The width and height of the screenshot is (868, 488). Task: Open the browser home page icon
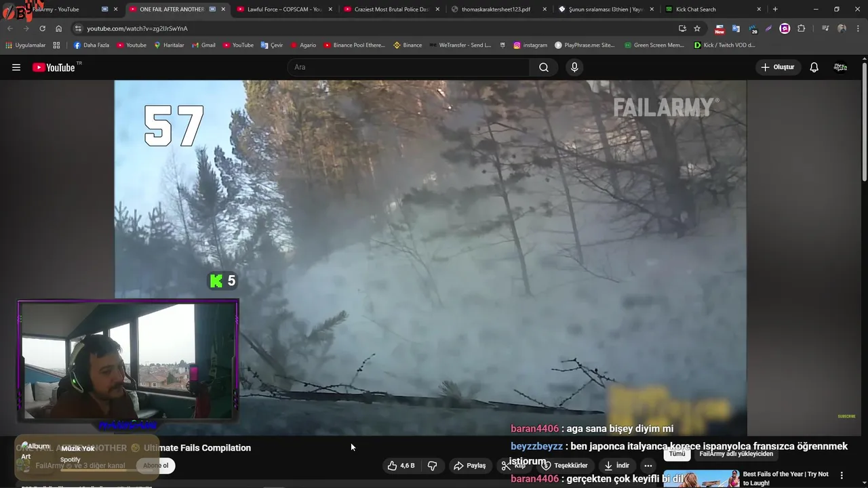[58, 28]
